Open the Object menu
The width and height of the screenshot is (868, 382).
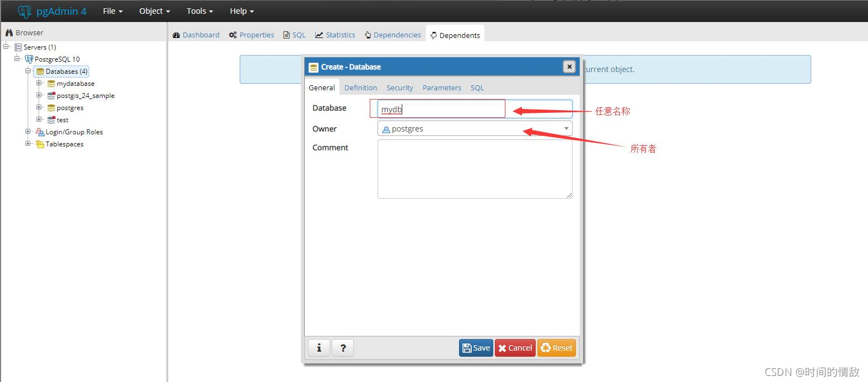tap(154, 11)
